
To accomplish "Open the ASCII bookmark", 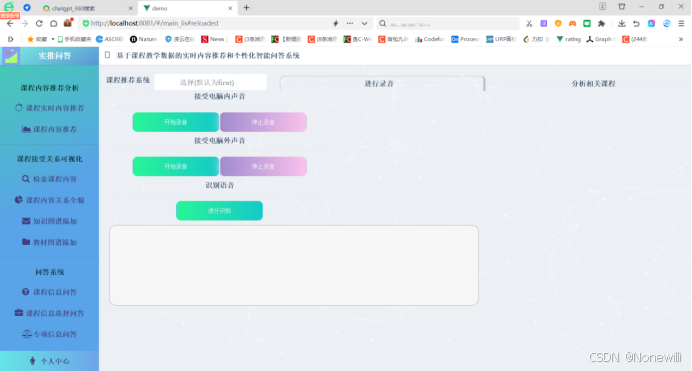I will [109, 39].
